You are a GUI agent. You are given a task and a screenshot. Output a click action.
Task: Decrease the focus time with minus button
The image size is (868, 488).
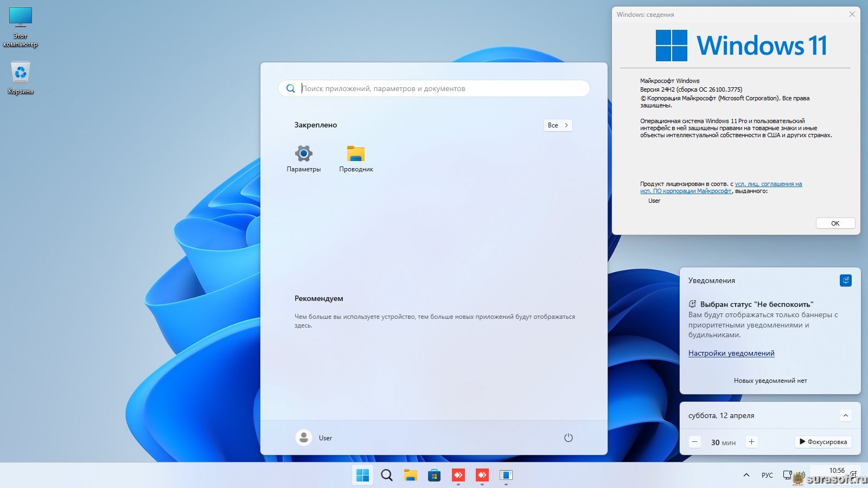[x=695, y=442]
